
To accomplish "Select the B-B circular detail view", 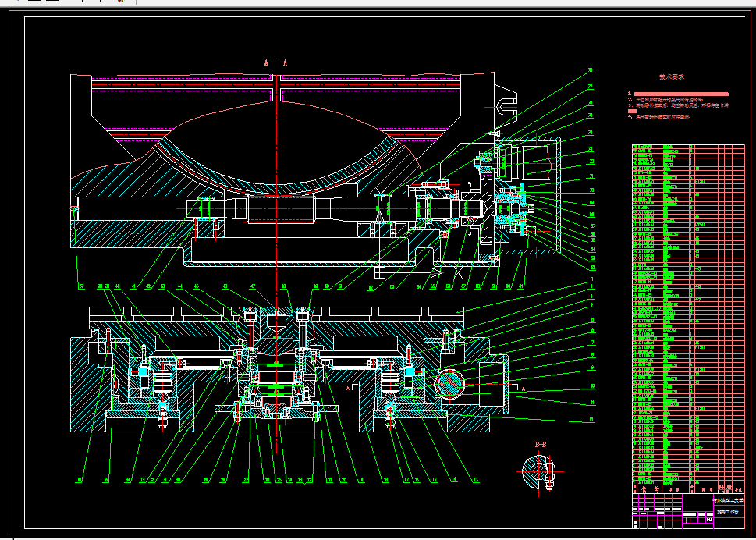I will 540,471.
